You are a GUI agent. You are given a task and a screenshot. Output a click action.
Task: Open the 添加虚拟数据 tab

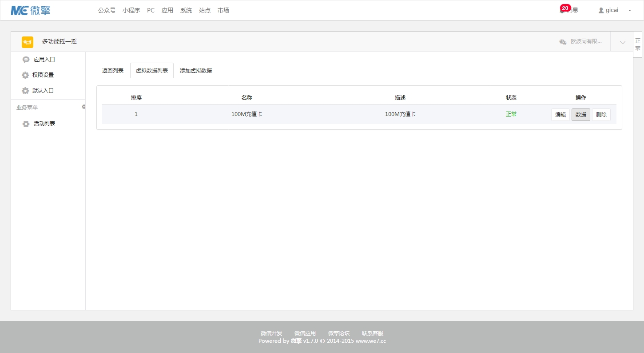pos(196,70)
